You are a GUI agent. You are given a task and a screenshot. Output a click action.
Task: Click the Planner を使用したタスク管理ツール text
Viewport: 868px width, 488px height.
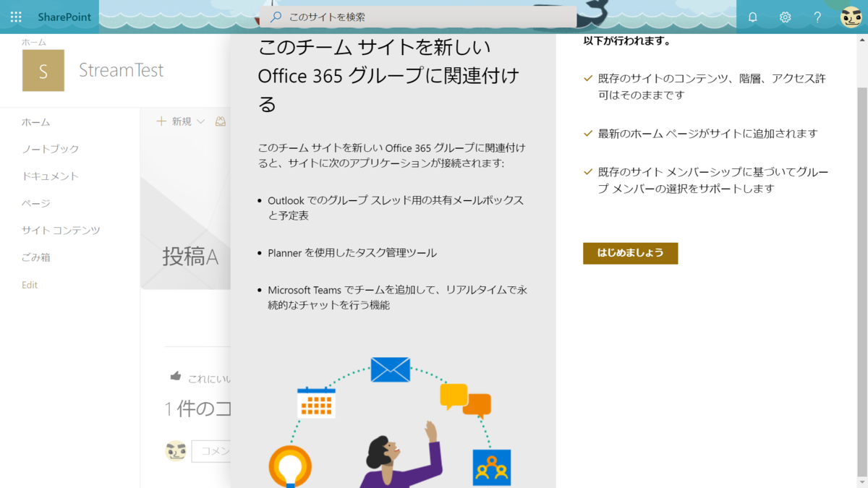352,253
